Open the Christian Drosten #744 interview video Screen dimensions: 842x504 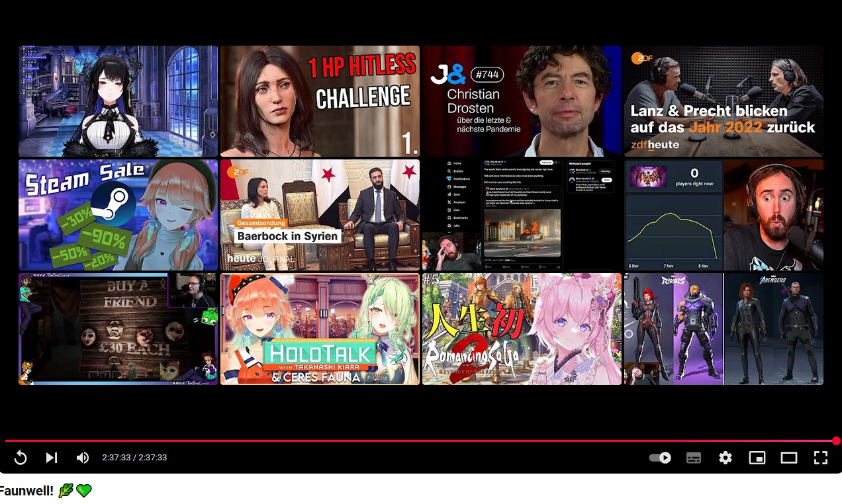(x=522, y=101)
